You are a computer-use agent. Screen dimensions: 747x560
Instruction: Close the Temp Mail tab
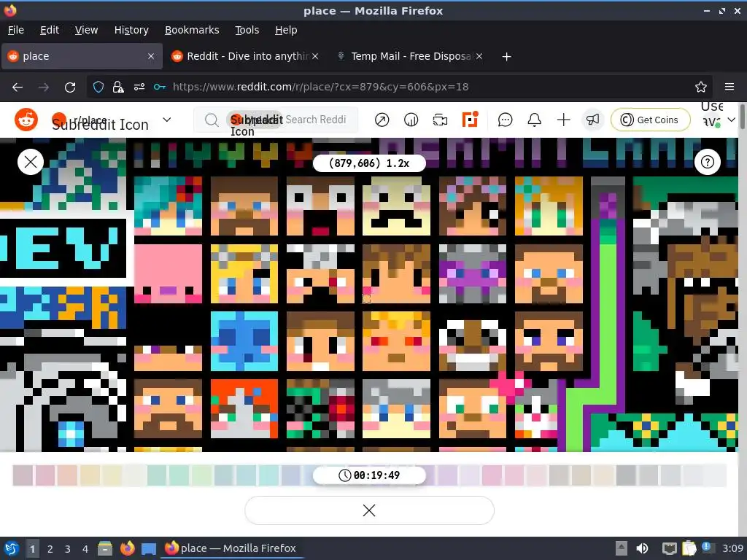[479, 56]
